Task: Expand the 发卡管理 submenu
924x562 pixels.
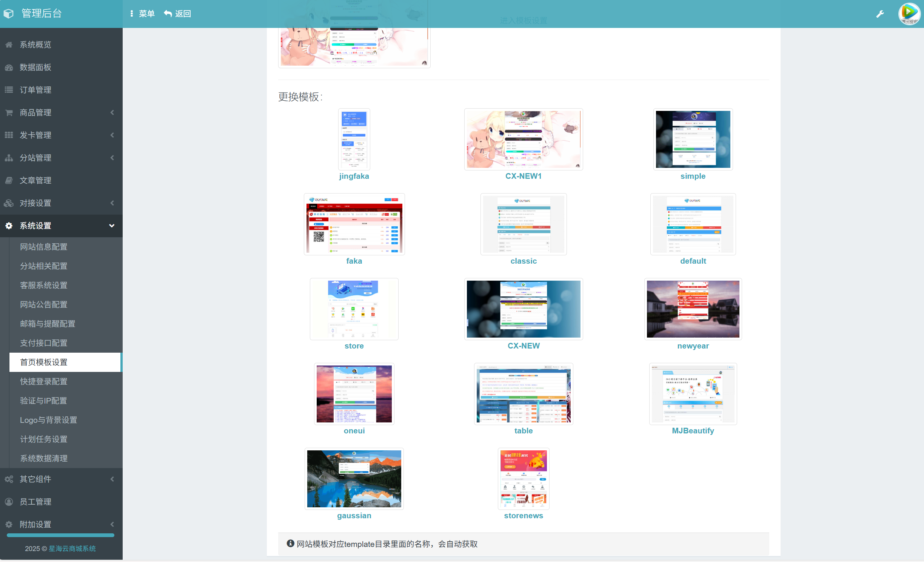Action: tap(112, 135)
